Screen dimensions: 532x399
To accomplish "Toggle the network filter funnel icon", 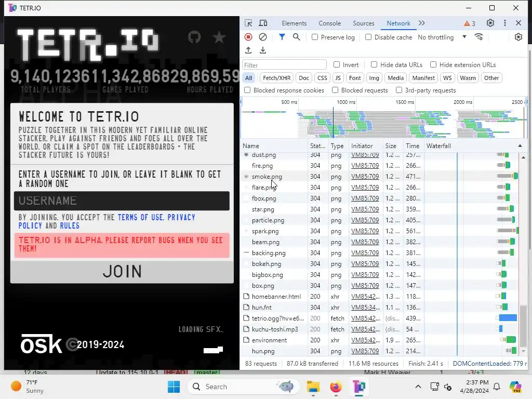I will (x=282, y=37).
